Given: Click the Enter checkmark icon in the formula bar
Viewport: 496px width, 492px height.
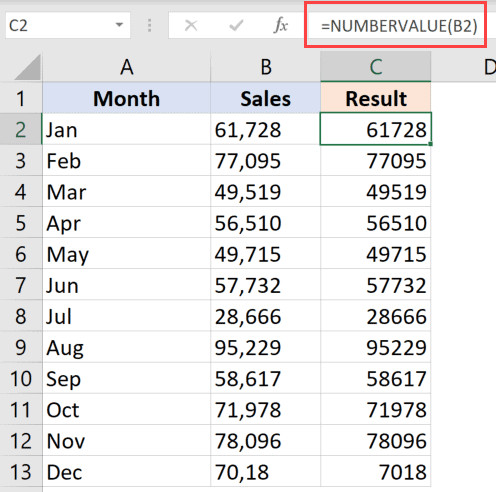Looking at the screenshot, I should coord(236,25).
